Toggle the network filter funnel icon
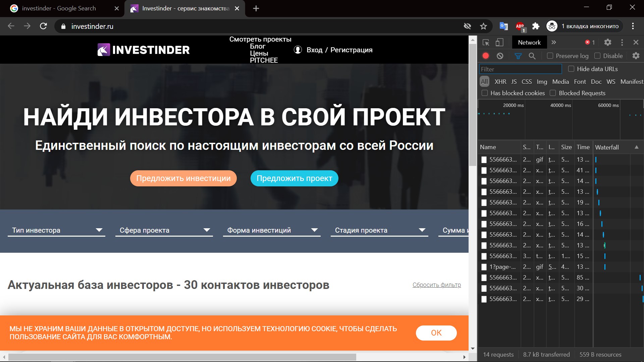 518,56
